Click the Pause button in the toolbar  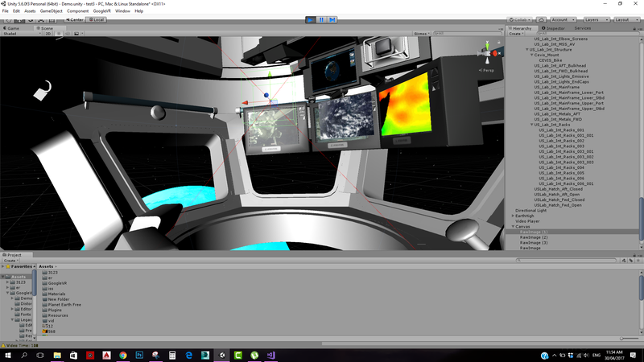[322, 19]
